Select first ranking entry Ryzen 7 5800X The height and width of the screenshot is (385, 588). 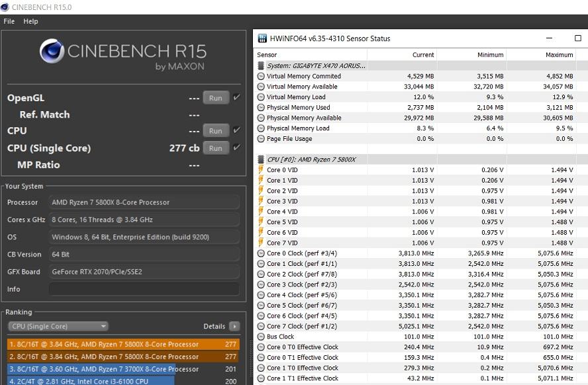[x=123, y=344]
